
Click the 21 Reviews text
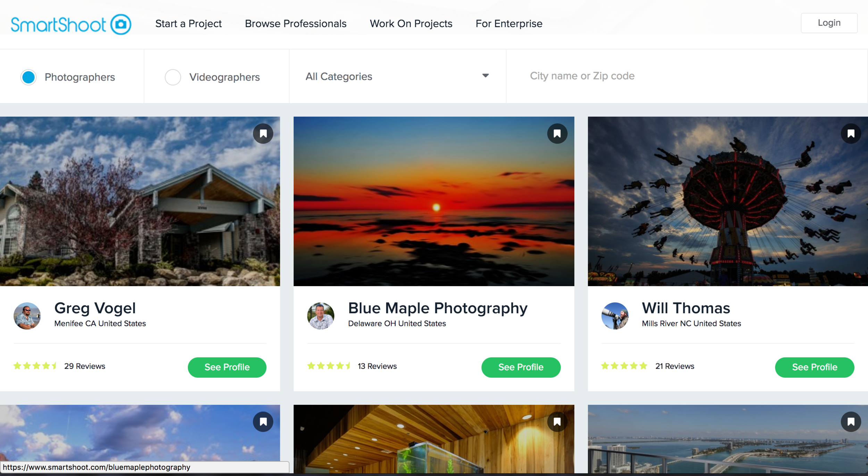(675, 366)
